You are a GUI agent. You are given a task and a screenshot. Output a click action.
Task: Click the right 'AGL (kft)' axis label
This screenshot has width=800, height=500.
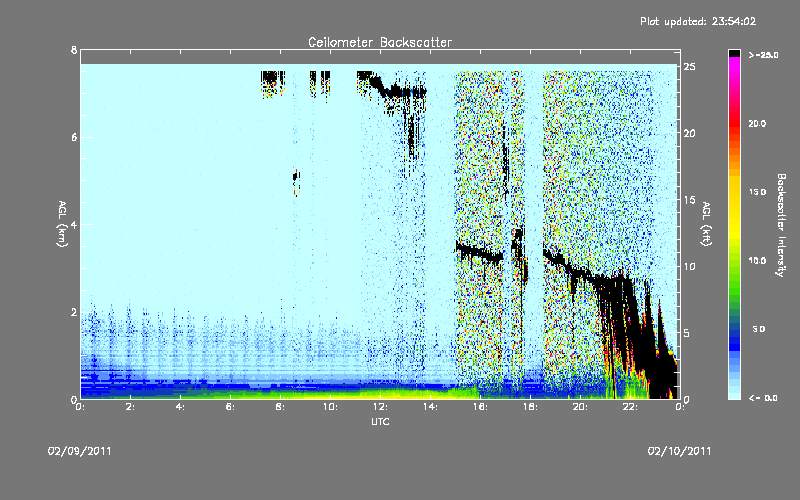(x=706, y=224)
